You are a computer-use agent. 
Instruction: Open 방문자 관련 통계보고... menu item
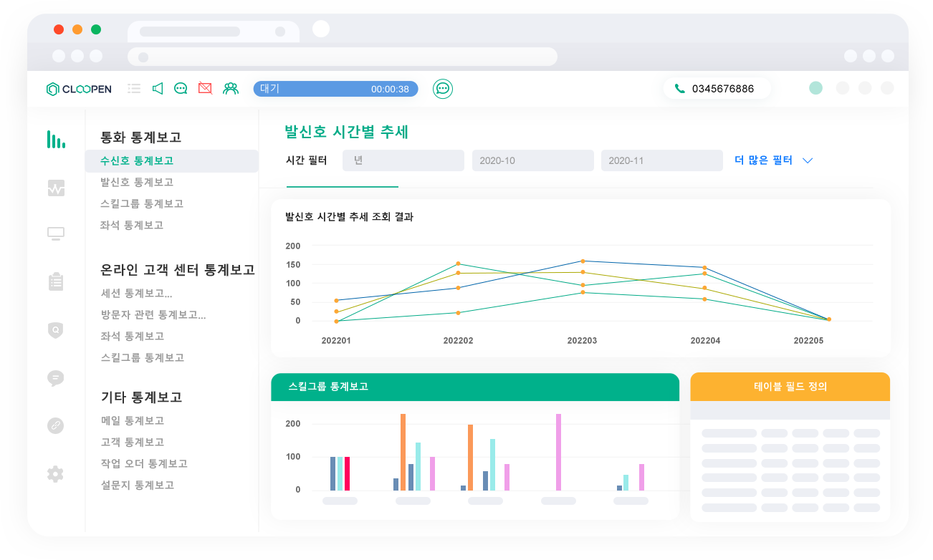[153, 315]
